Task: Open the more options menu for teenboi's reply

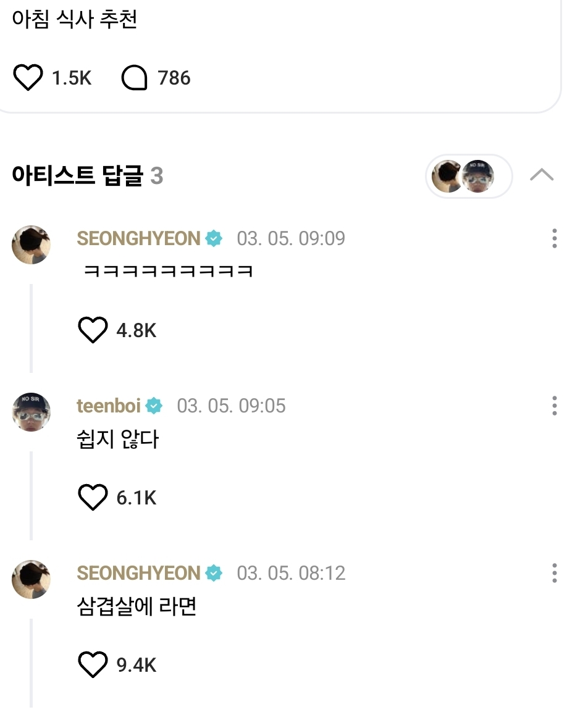Action: [x=554, y=406]
